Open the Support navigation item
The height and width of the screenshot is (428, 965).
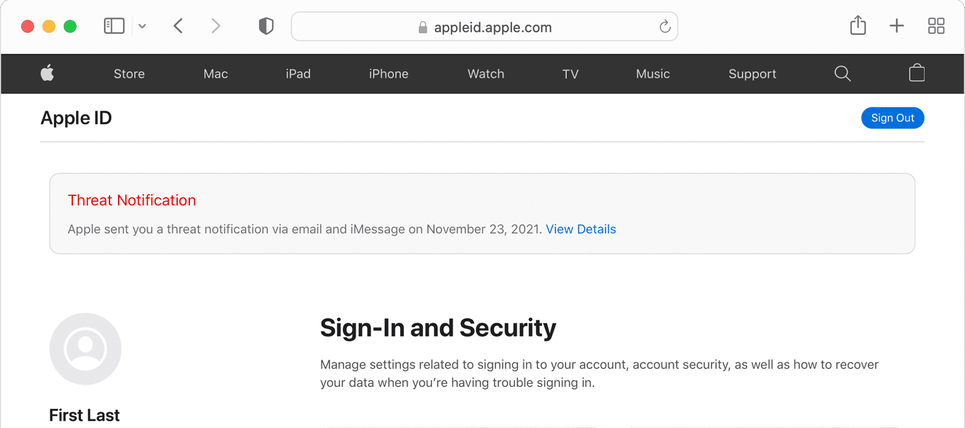[752, 74]
